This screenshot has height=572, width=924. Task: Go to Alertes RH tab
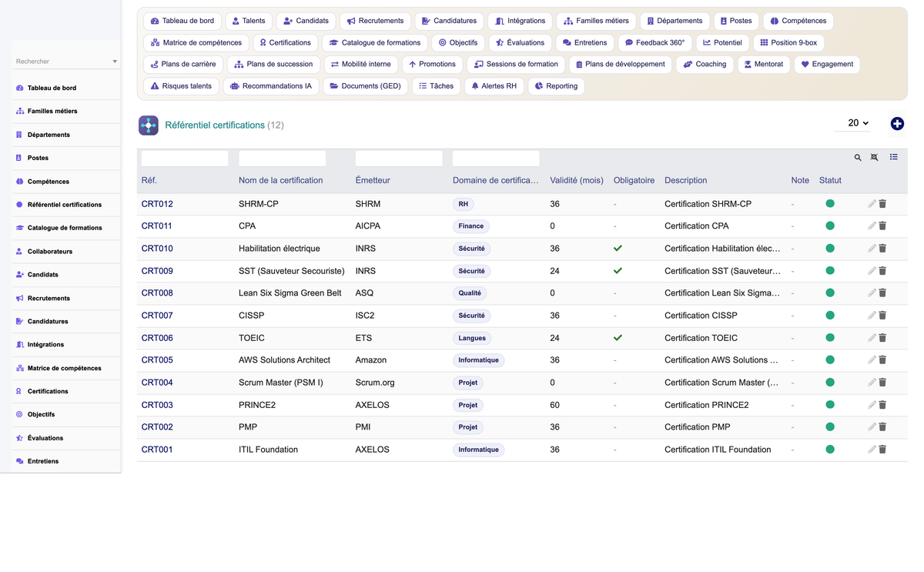494,86
